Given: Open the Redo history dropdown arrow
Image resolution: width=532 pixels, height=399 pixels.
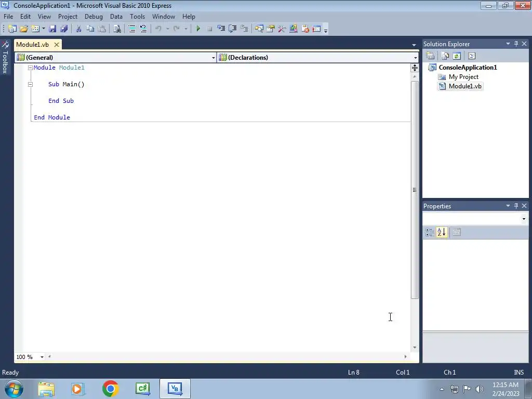Looking at the screenshot, I should [x=185, y=29].
